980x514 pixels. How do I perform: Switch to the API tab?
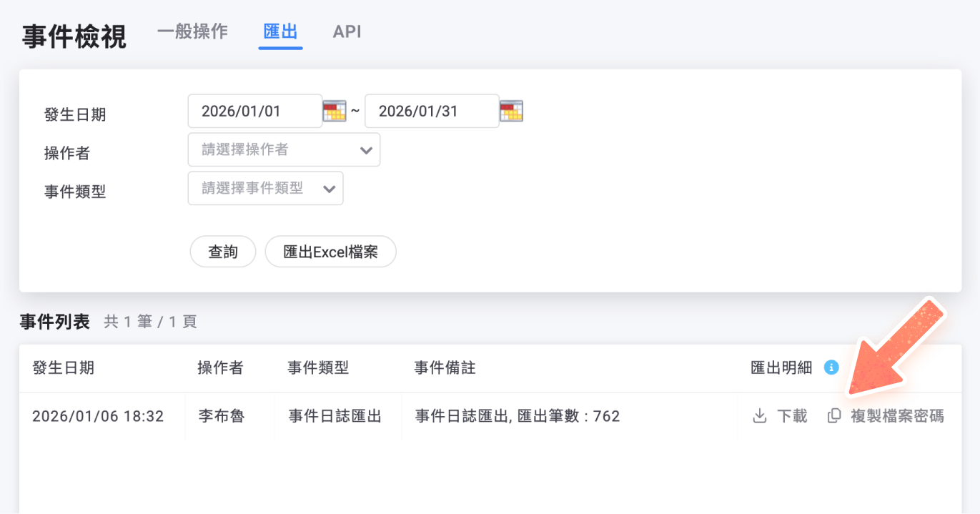coord(347,31)
